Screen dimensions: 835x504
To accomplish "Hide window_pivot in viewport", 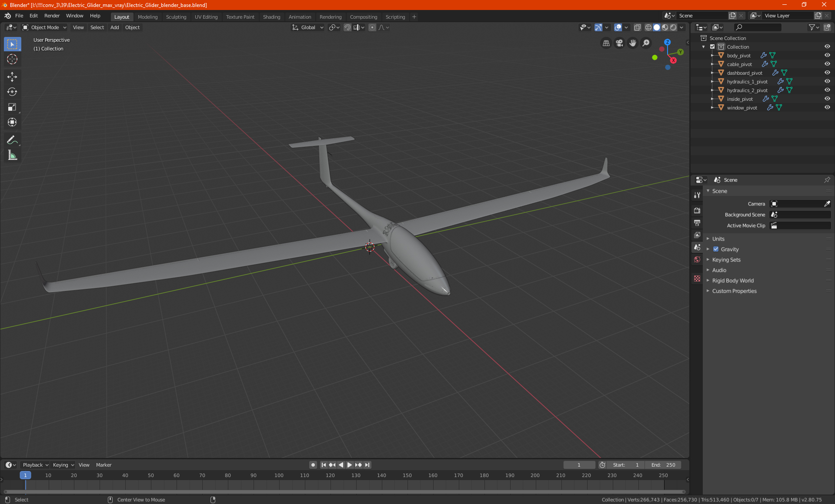I will click(x=827, y=108).
